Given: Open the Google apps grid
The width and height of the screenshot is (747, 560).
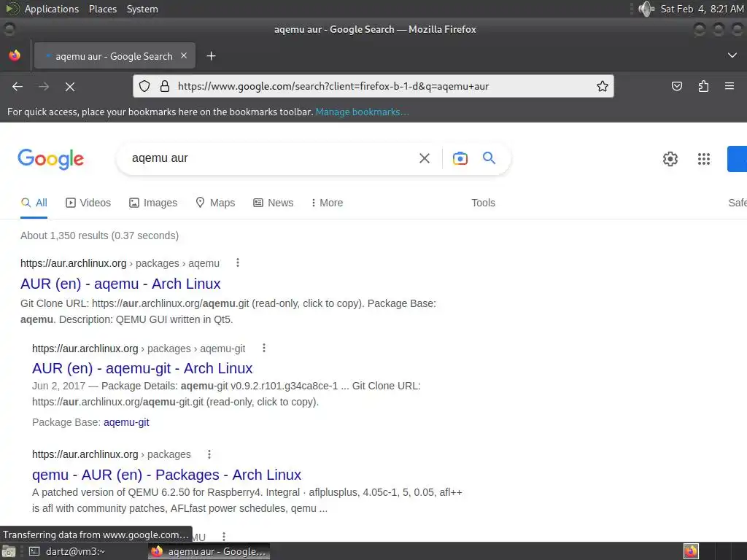Looking at the screenshot, I should [x=704, y=158].
